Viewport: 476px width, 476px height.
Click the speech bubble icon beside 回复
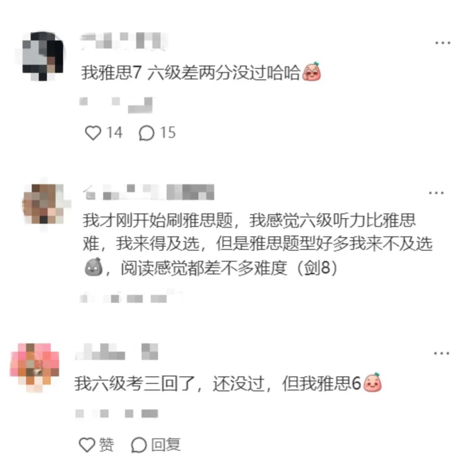pos(139,445)
